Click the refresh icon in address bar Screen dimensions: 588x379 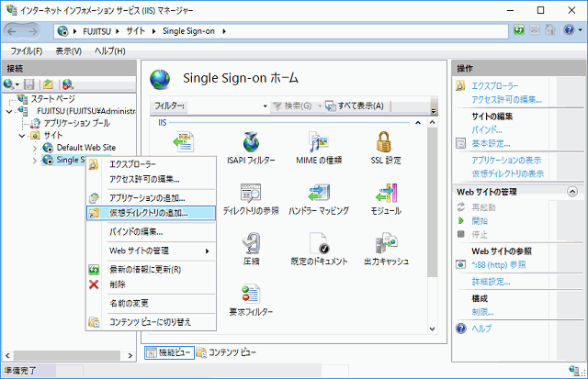519,30
